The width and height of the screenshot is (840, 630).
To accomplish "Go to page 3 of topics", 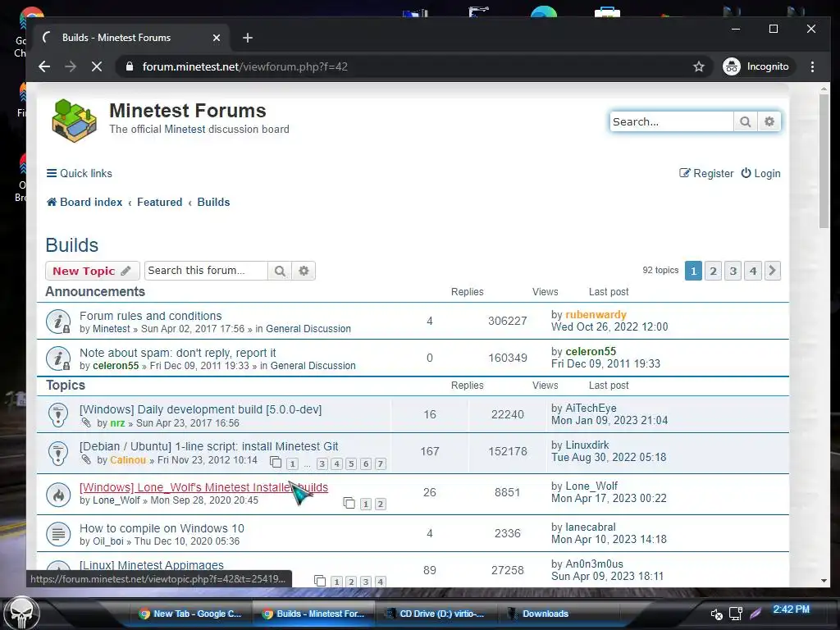I will [x=733, y=271].
